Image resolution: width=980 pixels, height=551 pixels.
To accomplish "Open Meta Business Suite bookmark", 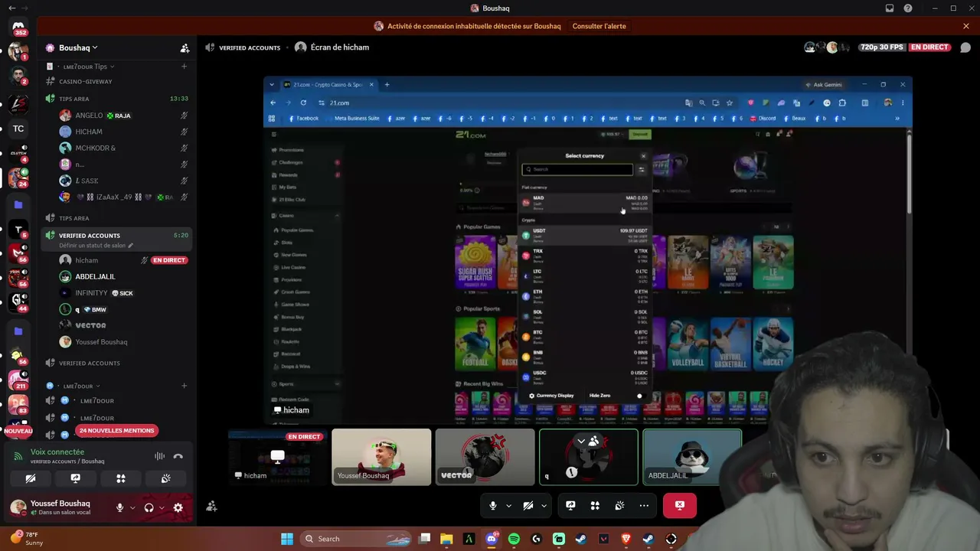I will click(x=353, y=119).
